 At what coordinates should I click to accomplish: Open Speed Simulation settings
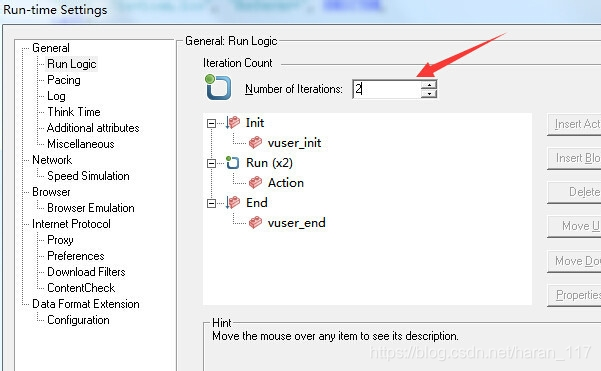[x=88, y=176]
